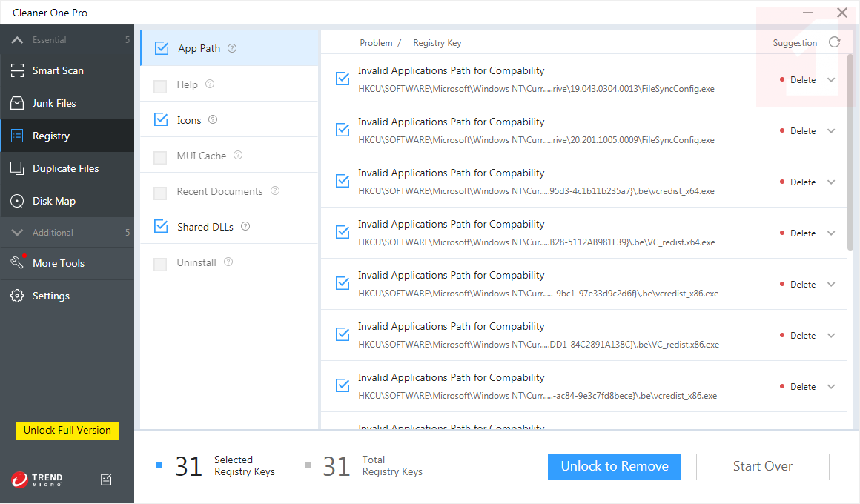Select the Shared DLLs category label
Image resolution: width=860 pixels, height=504 pixels.
[205, 227]
